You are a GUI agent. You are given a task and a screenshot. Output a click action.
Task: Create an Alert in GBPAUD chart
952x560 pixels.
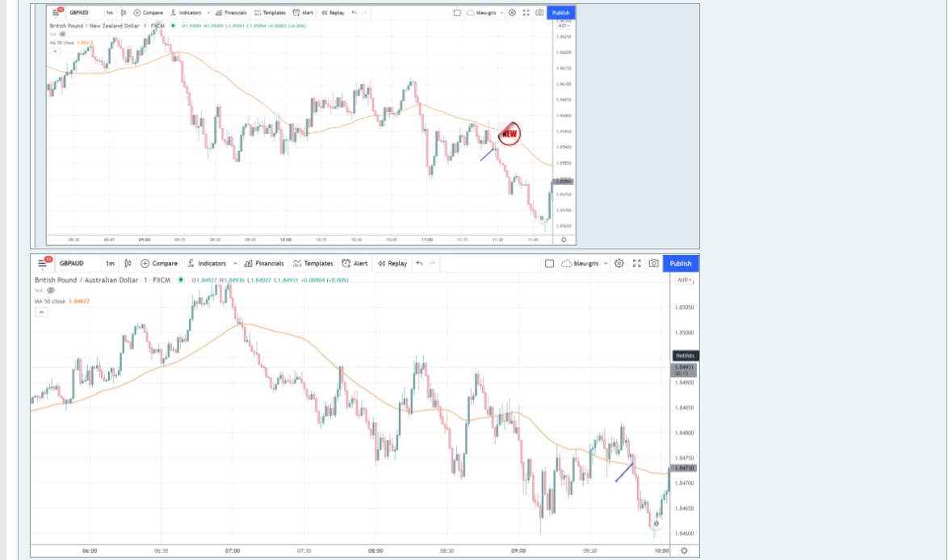coord(354,263)
